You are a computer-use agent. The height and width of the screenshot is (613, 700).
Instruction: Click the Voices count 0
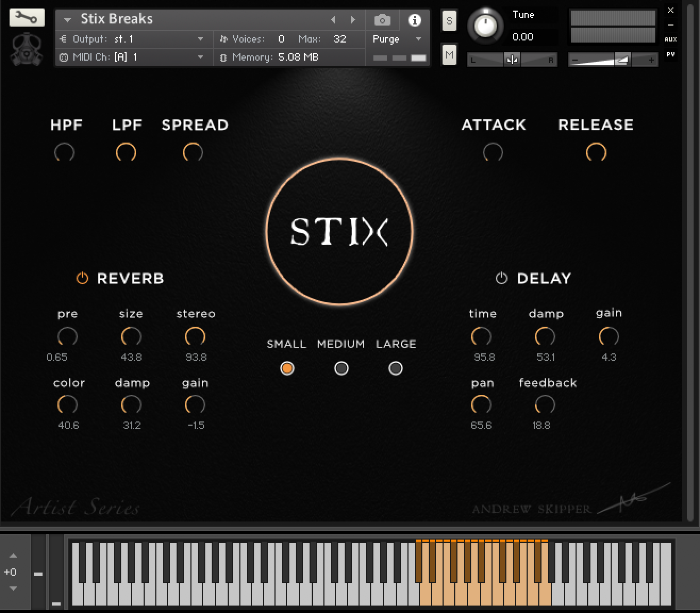click(x=281, y=39)
